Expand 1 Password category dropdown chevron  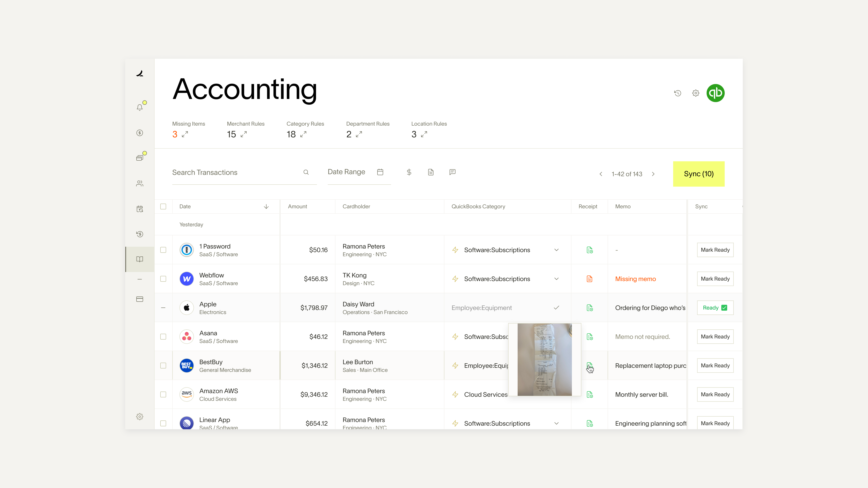pos(556,250)
